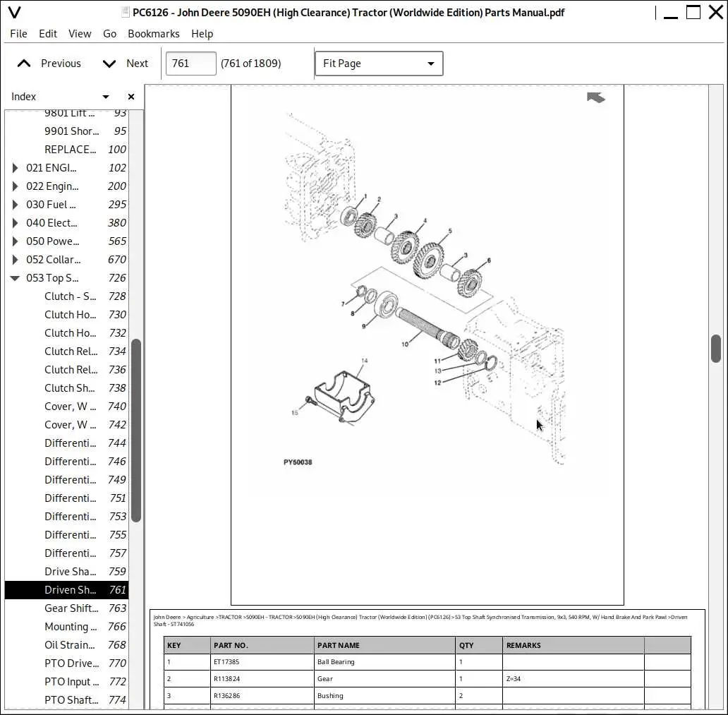728x715 pixels.
Task: Select the PTO Drive... entry page 770
Action: pyautogui.click(x=66, y=663)
